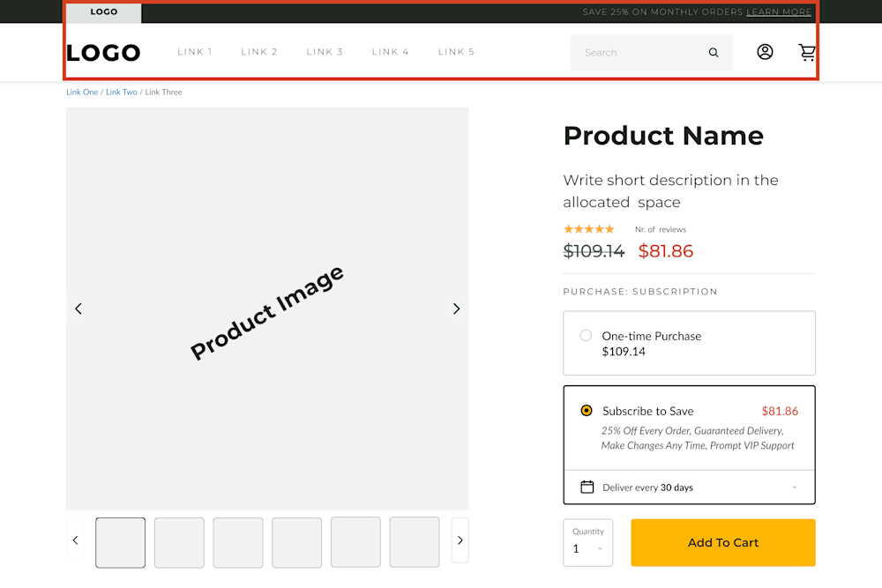Select Subscribe to Save radio button
The height and width of the screenshot is (588, 882).
[587, 411]
